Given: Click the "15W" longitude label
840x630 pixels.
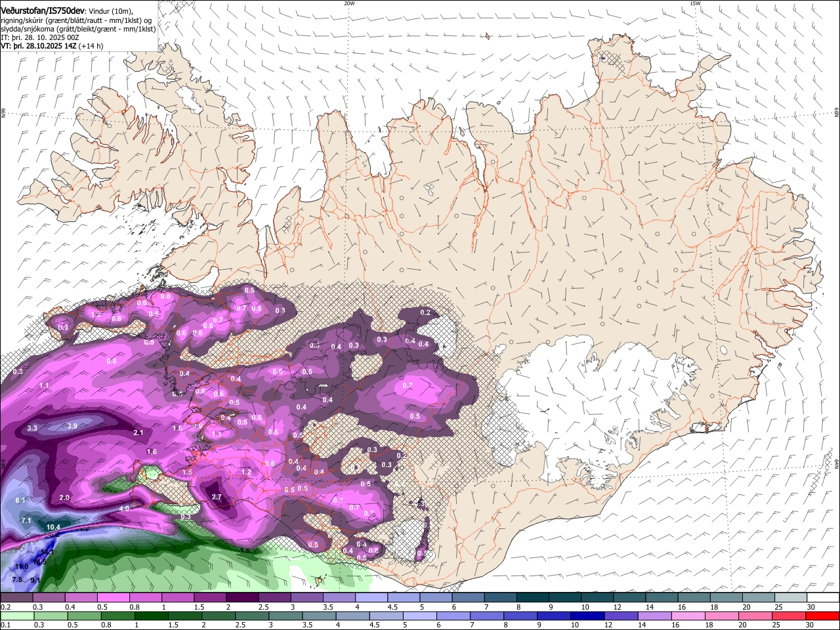Looking at the screenshot, I should (x=695, y=3).
